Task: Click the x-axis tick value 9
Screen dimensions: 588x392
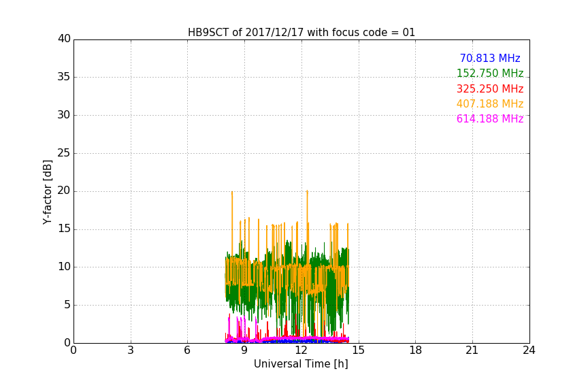Action: pyautogui.click(x=244, y=350)
